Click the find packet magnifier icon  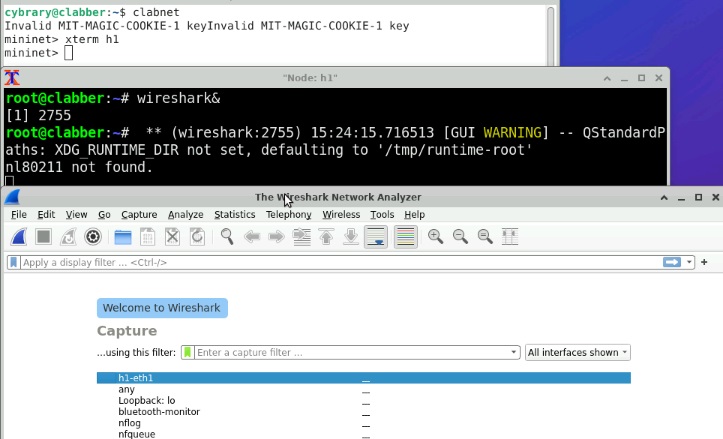point(227,237)
